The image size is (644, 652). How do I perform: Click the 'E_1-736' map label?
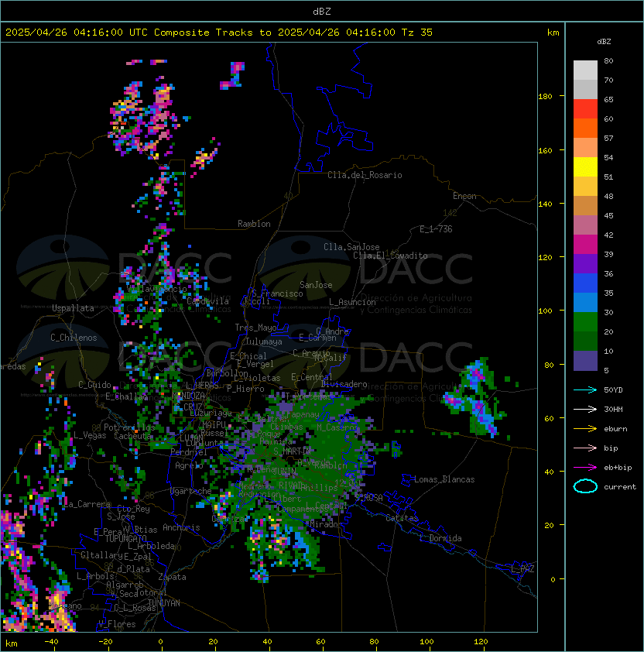[436, 229]
